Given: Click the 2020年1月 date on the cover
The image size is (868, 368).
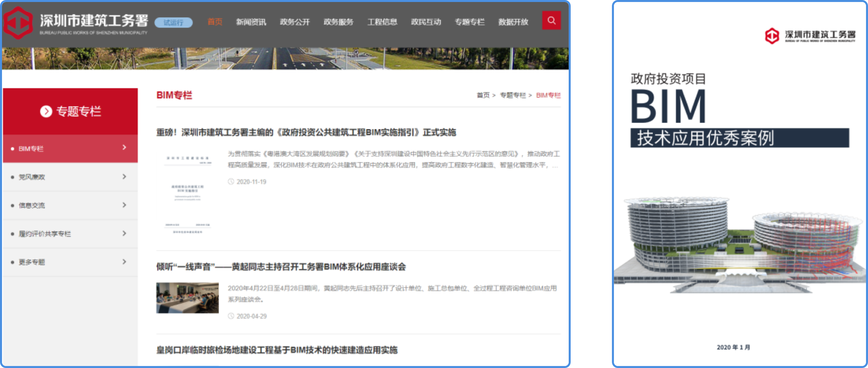Looking at the screenshot, I should coord(734,347).
